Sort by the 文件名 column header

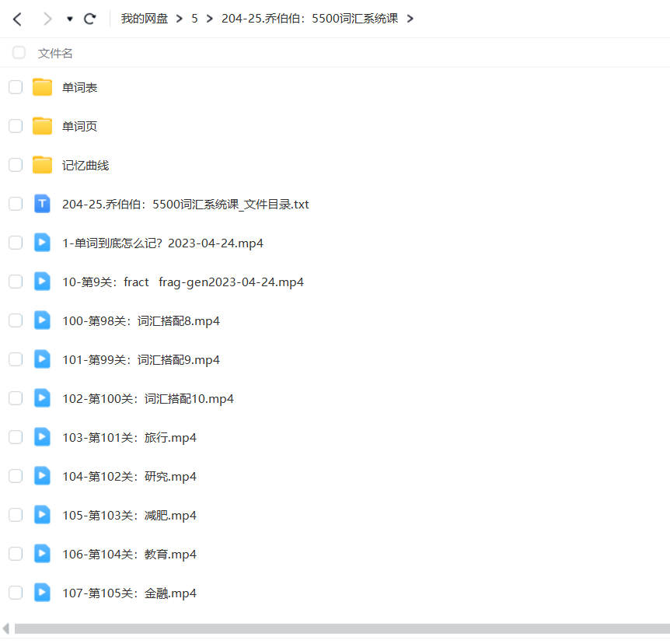55,54
